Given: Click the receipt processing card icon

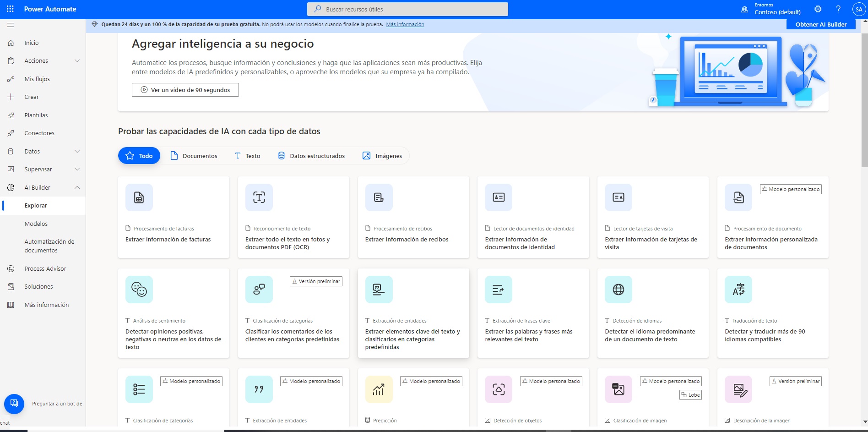Looking at the screenshot, I should click(379, 197).
